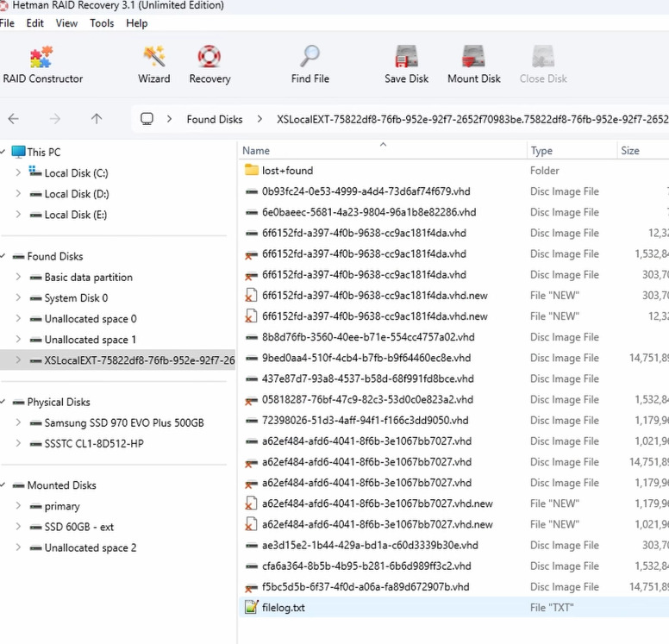669x644 pixels.
Task: Expand Unallocated space 0 node
Action: coord(18,318)
